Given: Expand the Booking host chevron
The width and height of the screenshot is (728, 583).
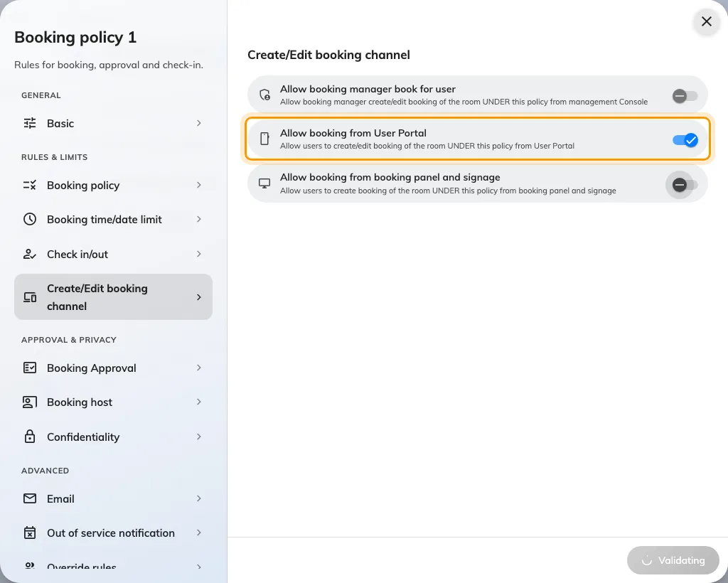Looking at the screenshot, I should [x=199, y=402].
